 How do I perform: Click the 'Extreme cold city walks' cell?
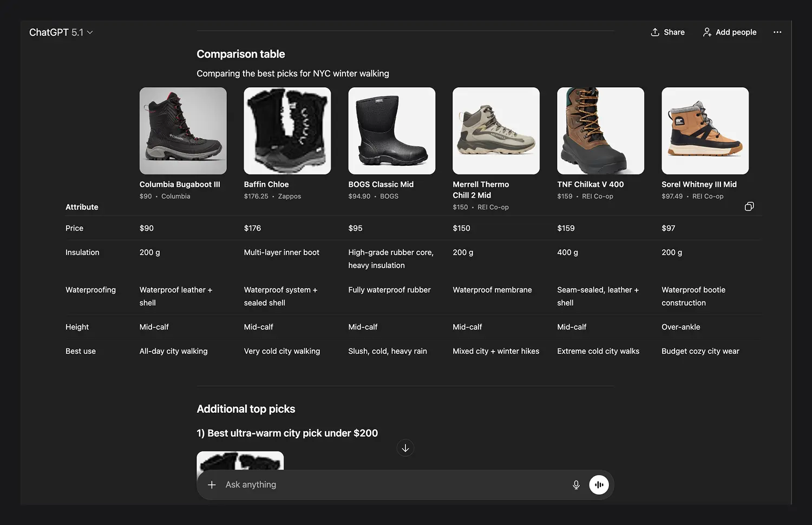598,351
